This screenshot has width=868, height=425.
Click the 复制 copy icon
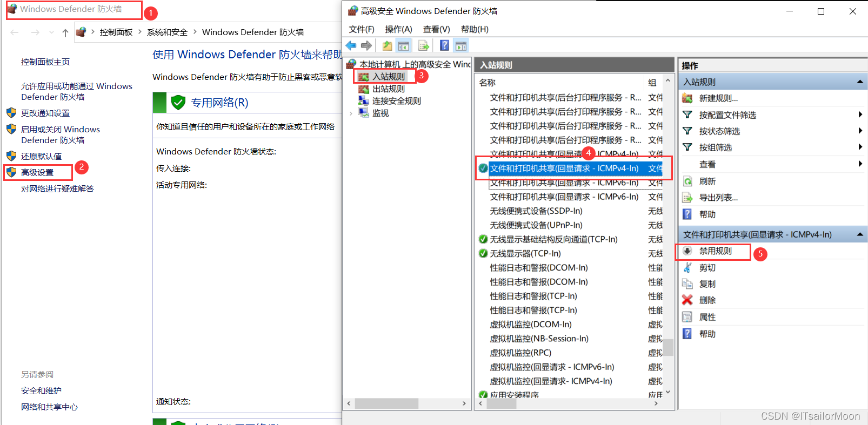click(687, 284)
